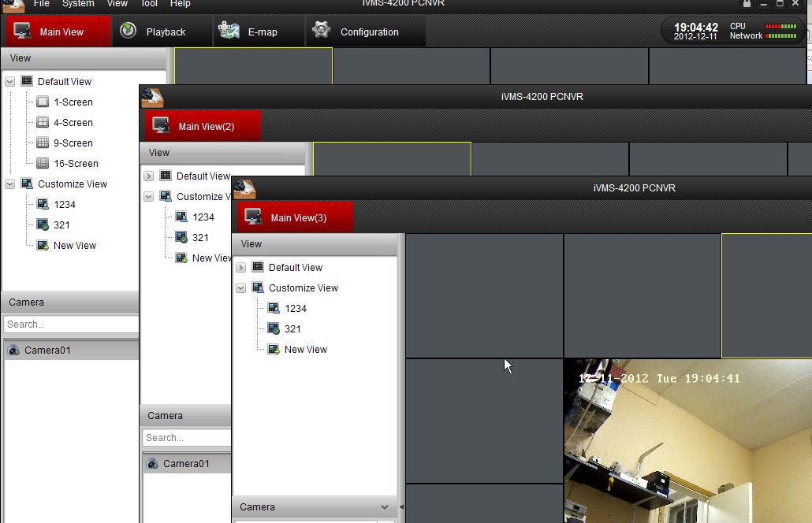The width and height of the screenshot is (812, 523).
Task: Collapse the Camera panel in Main View(3)
Action: click(x=384, y=507)
